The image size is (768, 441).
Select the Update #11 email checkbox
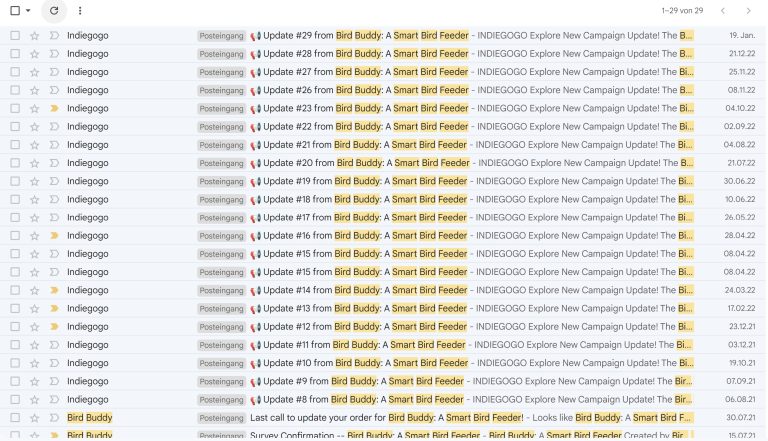pos(15,345)
